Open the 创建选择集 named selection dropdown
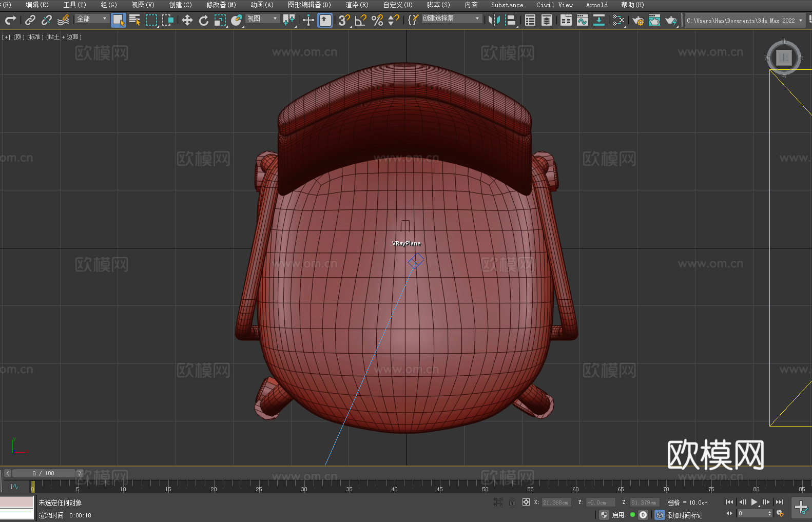The image size is (812, 522). [452, 18]
